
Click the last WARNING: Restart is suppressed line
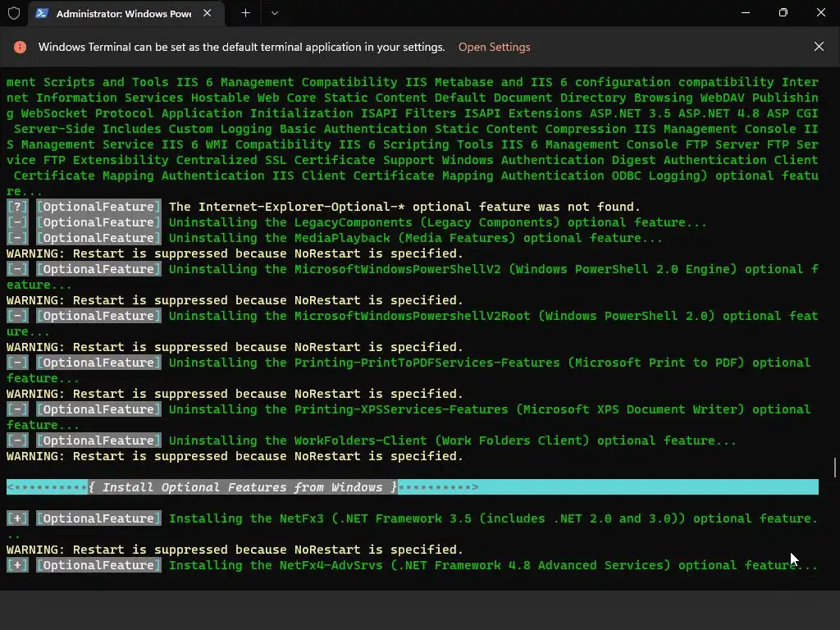[235, 550]
